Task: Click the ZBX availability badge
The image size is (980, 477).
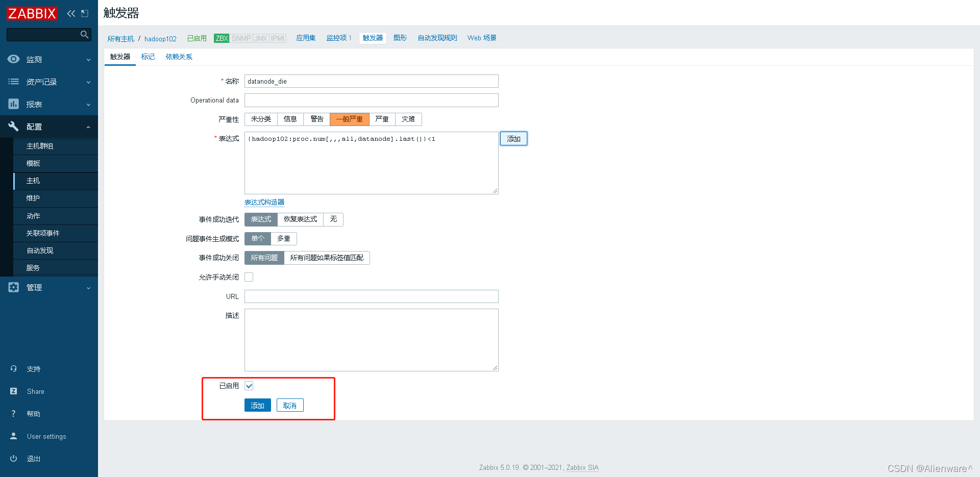Action: click(222, 38)
